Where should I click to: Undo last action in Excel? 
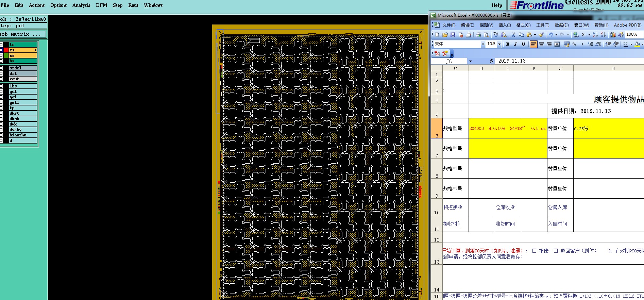(550, 35)
